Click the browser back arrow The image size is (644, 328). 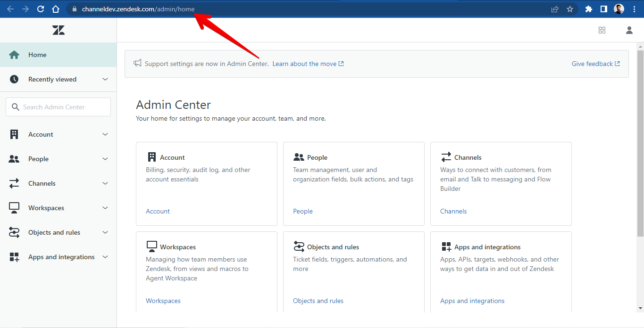10,9
